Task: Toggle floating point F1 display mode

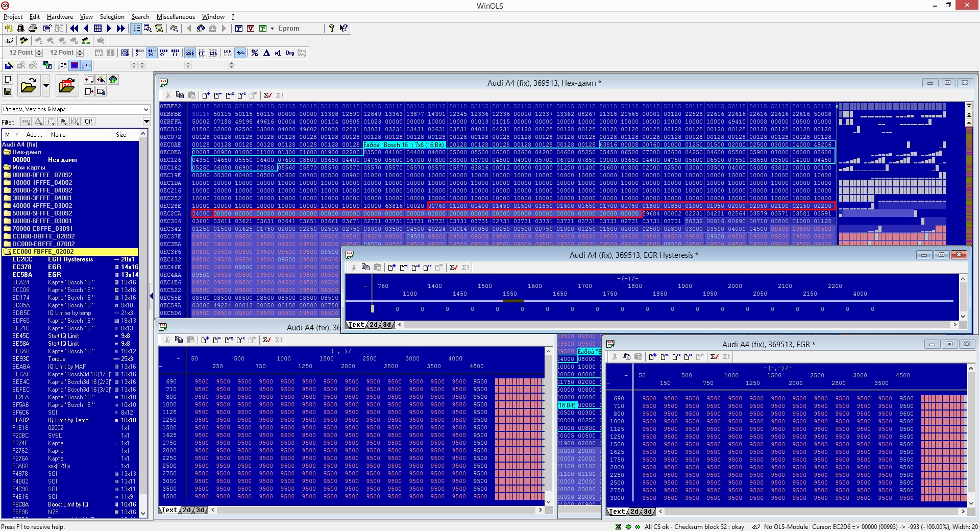Action: (x=175, y=53)
